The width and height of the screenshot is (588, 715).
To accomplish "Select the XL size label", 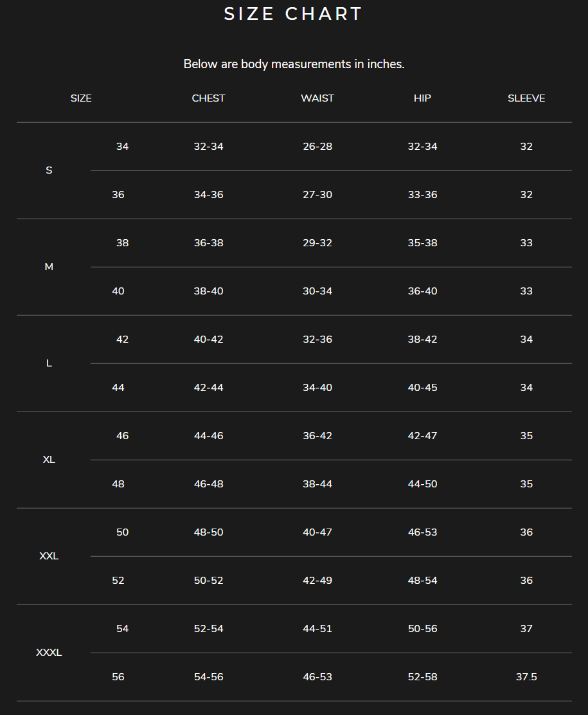I will point(49,460).
